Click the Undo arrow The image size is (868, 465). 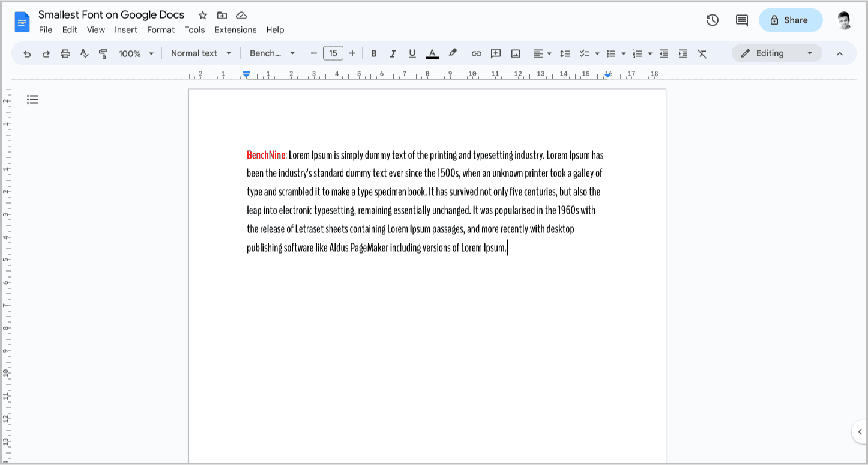[x=27, y=53]
